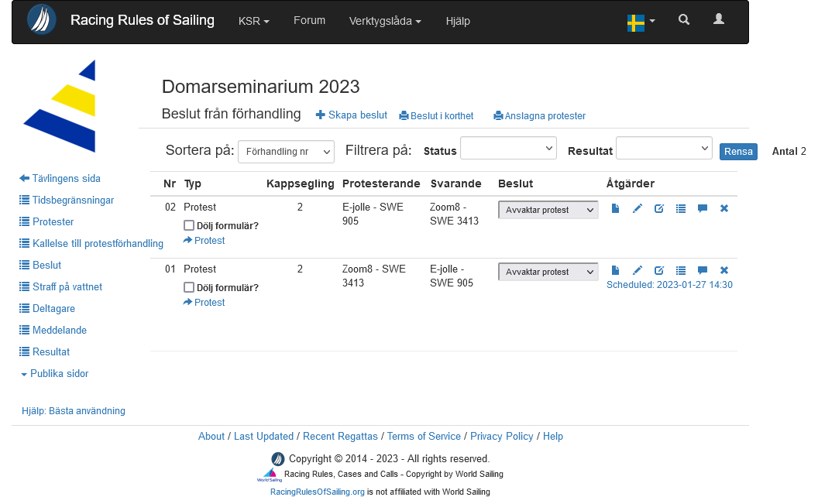The width and height of the screenshot is (818, 504).
Task: Tick 'Dölj formulär?' checkbox for protest 02
Action: (189, 225)
